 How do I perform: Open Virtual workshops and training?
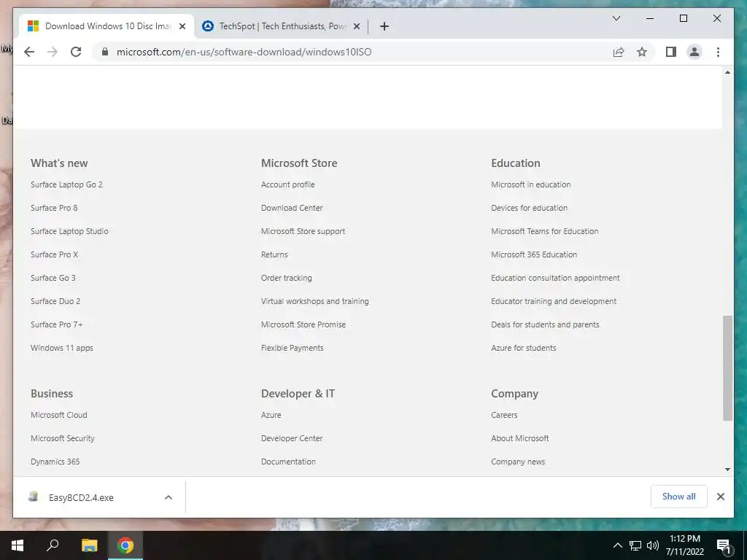[315, 301]
